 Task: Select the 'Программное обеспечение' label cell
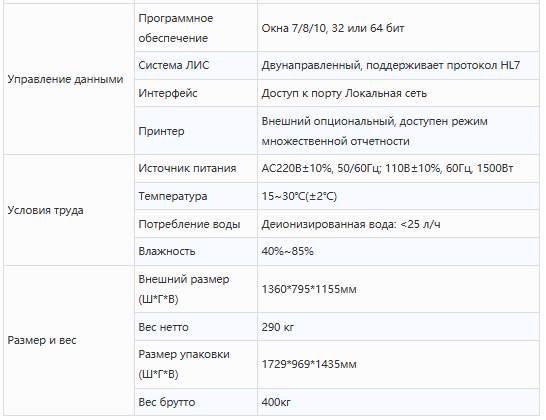(196, 28)
